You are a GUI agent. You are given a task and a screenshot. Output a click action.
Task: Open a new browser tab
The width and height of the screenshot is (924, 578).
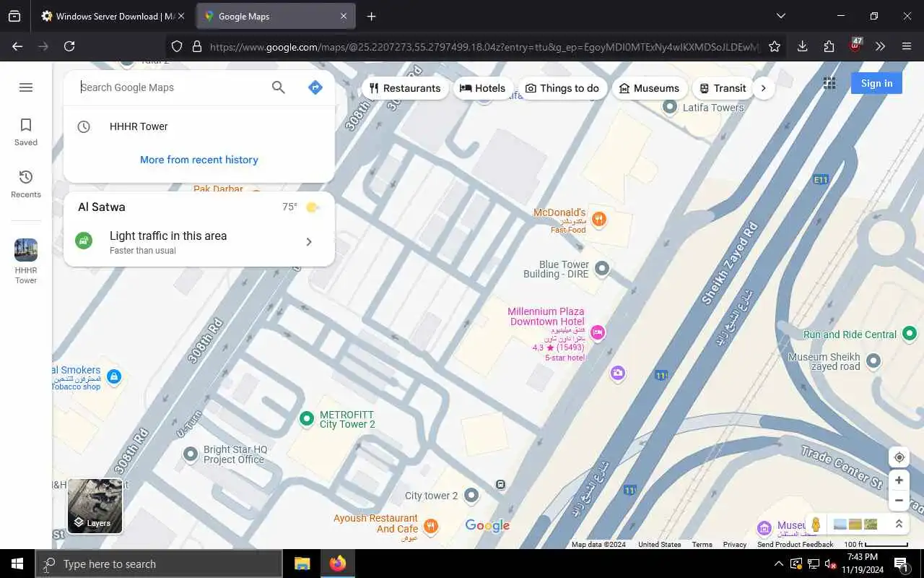coord(371,16)
